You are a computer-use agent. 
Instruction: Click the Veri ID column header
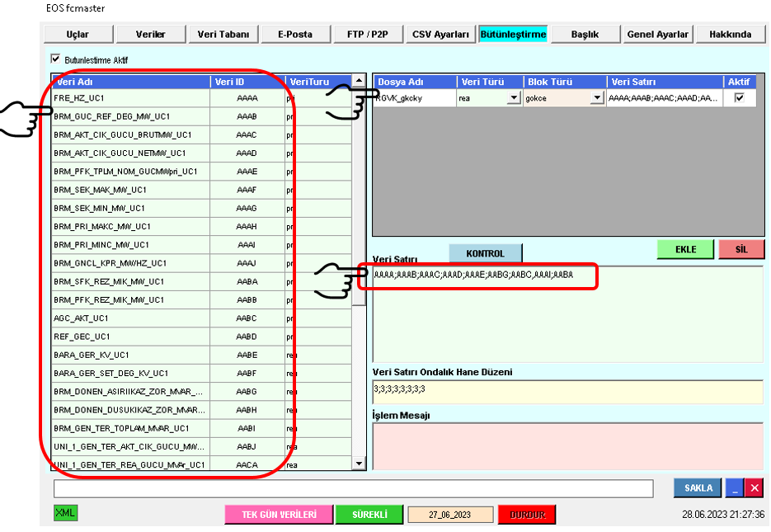click(247, 82)
